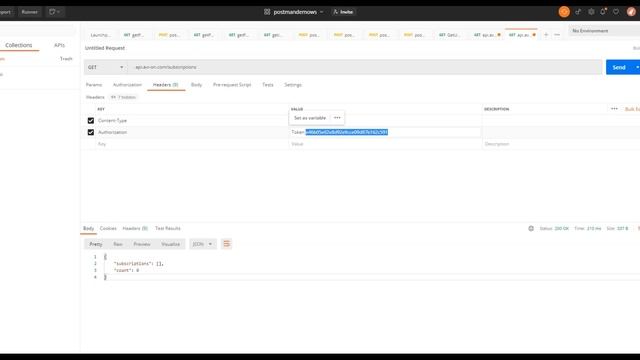Switch to the Authorization request tab
This screenshot has height=360, width=640.
coord(127,85)
